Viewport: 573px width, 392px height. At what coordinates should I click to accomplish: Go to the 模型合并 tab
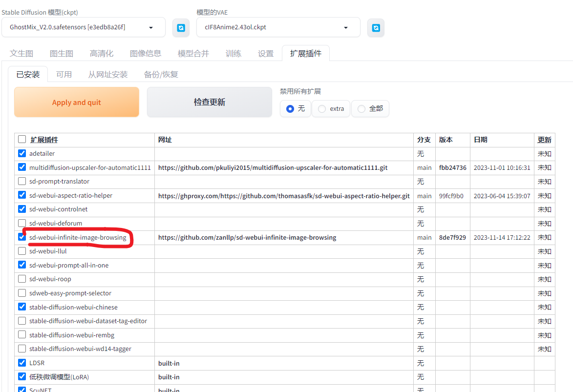click(x=193, y=54)
